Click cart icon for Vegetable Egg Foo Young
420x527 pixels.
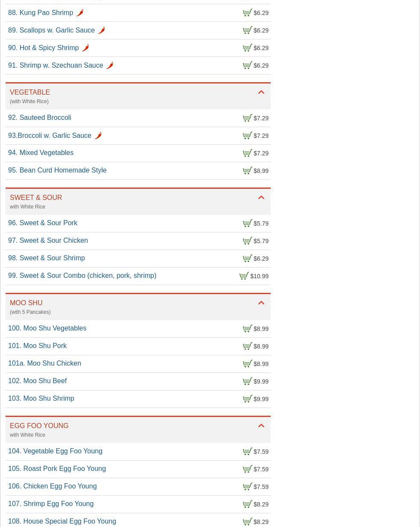pyautogui.click(x=248, y=452)
